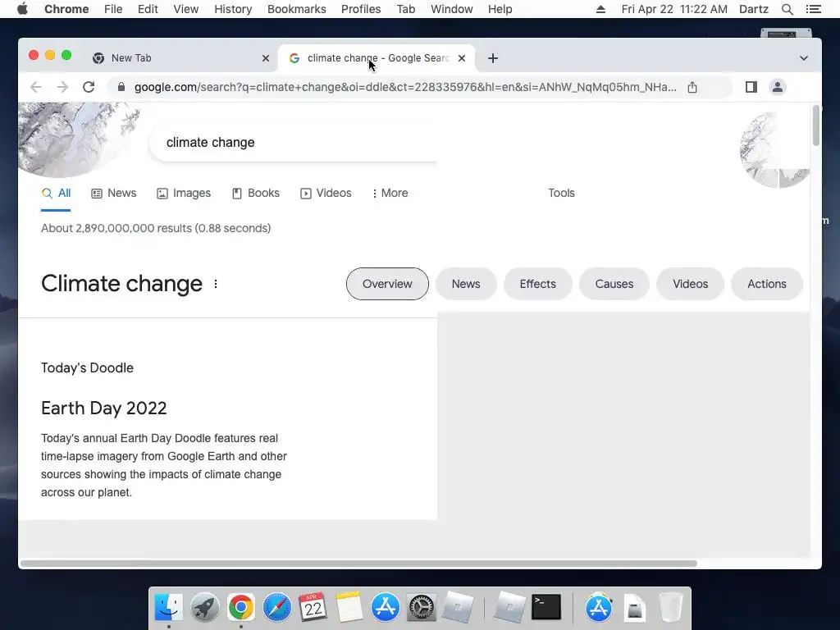
Task: Open the search Tools options
Action: (x=561, y=194)
